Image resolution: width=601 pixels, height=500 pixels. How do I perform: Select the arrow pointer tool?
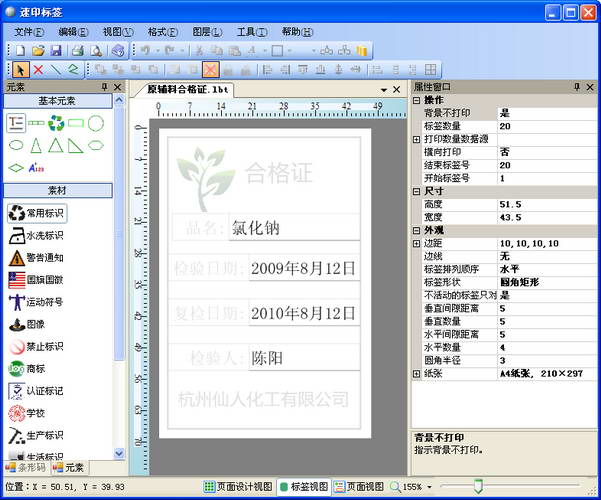click(20, 70)
